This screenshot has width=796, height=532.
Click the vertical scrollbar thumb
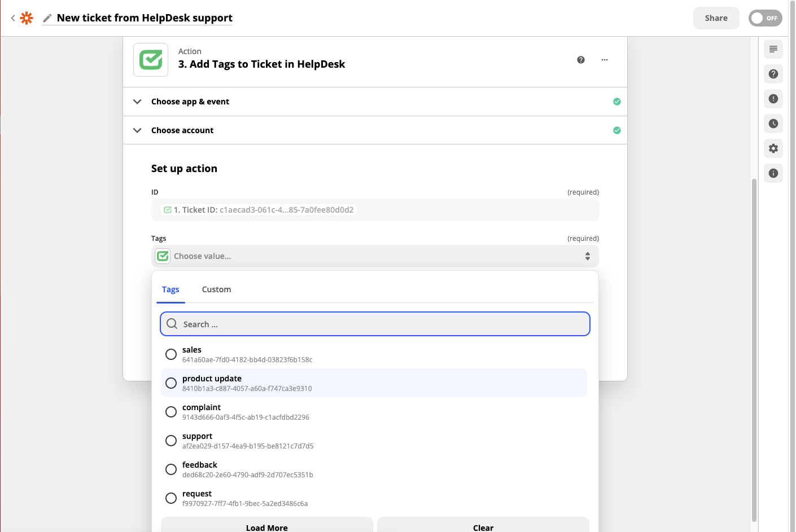[x=754, y=350]
